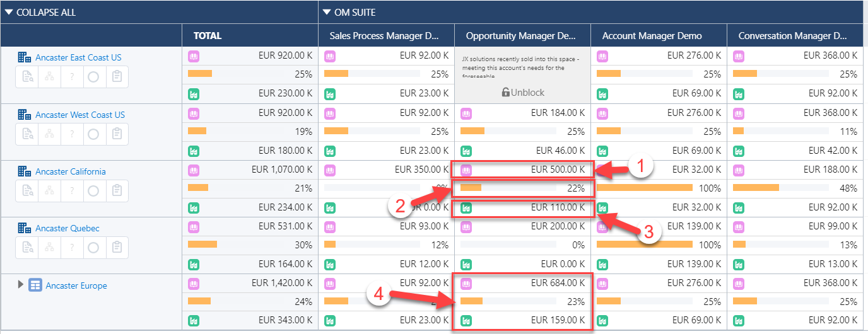
Task: Click the grid icon beside Ancaster Europe
Action: tap(35, 285)
